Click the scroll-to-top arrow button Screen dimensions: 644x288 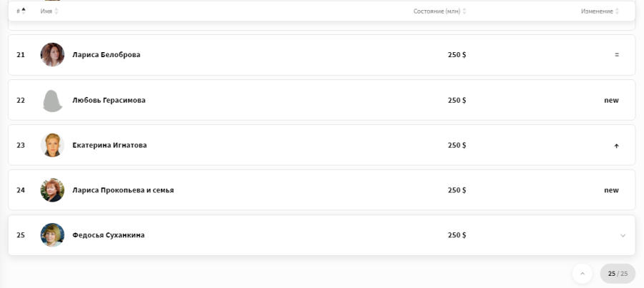(582, 274)
